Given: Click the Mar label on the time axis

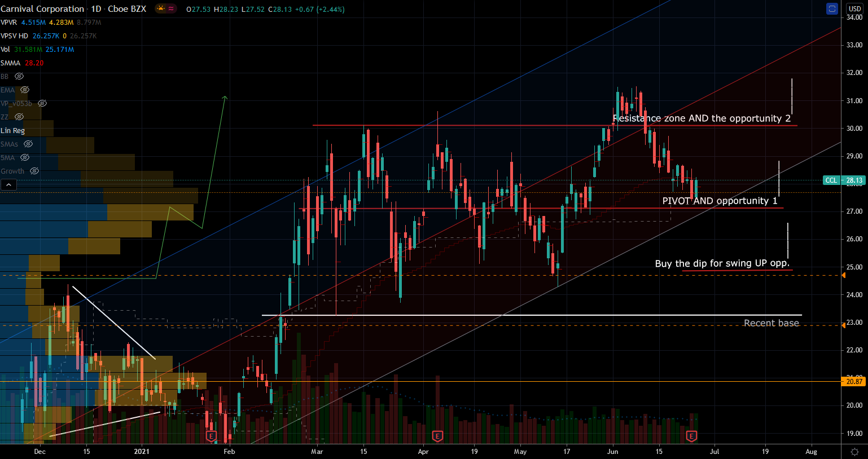Looking at the screenshot, I should coord(317,452).
